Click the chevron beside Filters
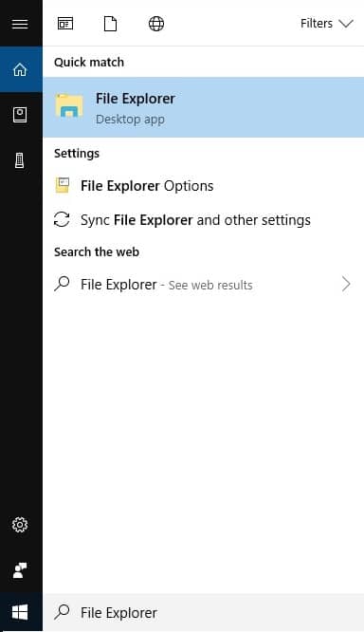The image size is (364, 632). point(346,24)
